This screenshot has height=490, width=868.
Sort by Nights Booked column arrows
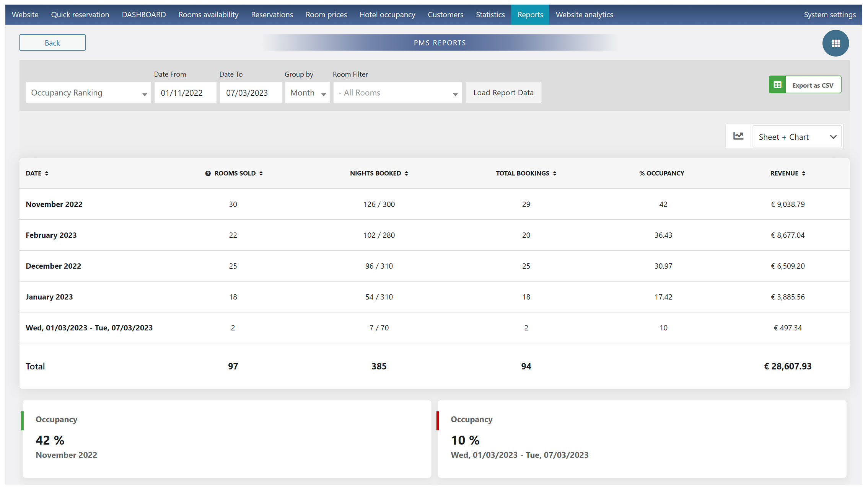406,173
